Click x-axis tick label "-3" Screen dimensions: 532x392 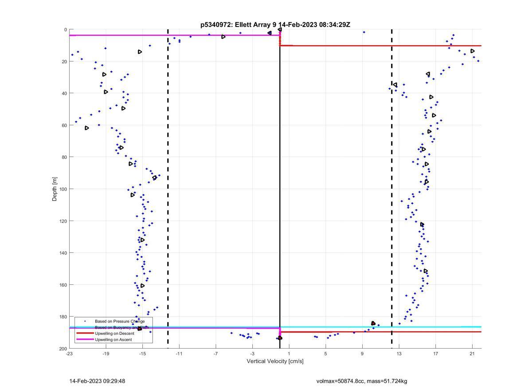pos(252,353)
